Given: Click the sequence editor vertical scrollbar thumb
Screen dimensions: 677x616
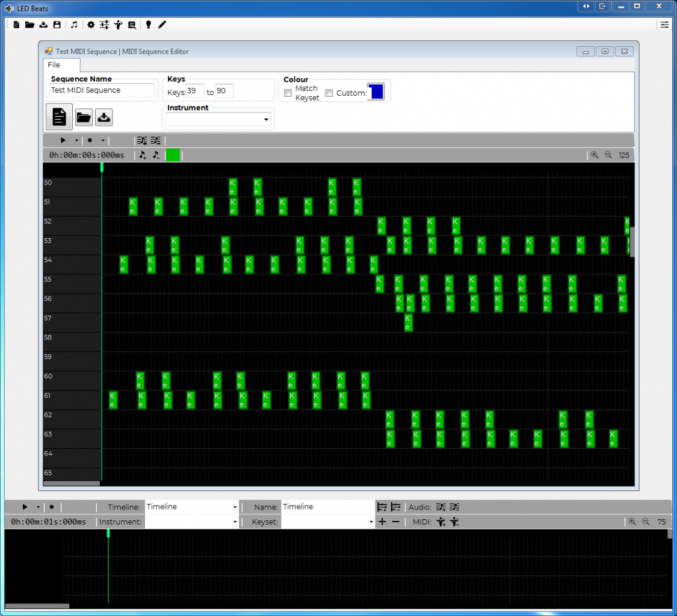Looking at the screenshot, I should click(632, 242).
